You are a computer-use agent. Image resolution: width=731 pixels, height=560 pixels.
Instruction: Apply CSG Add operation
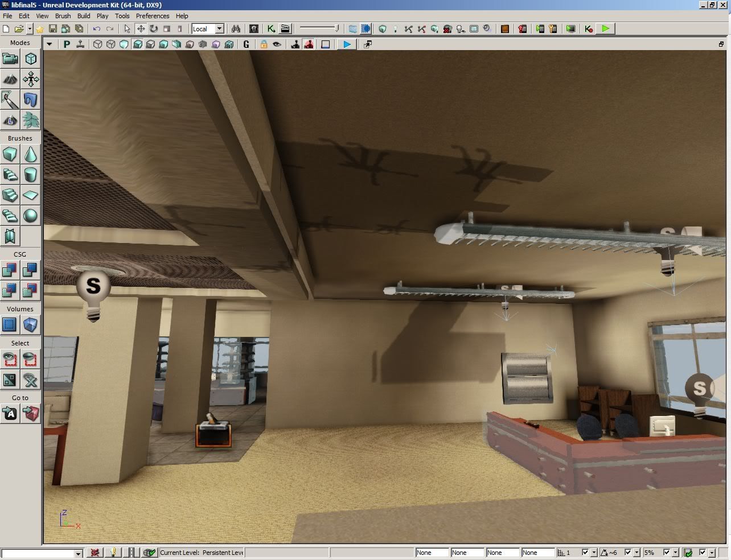pos(10,270)
